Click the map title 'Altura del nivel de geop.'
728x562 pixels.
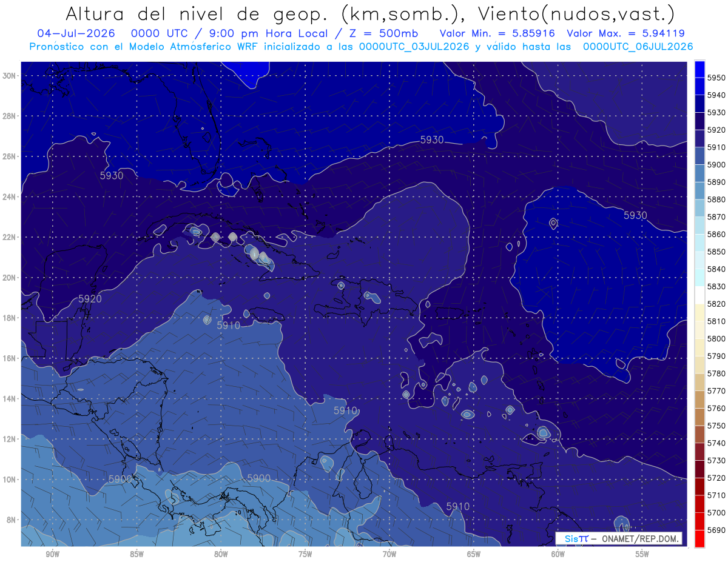pos(197,13)
